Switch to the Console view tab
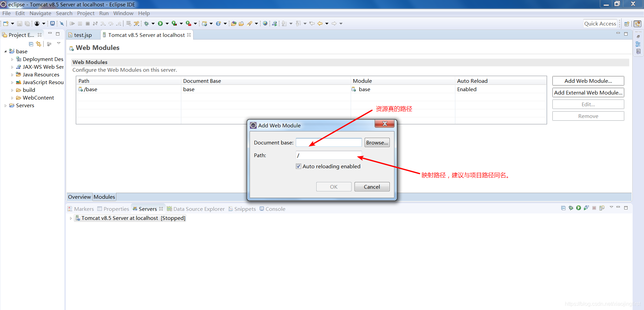Screen dimensions: 644x310 272,209
